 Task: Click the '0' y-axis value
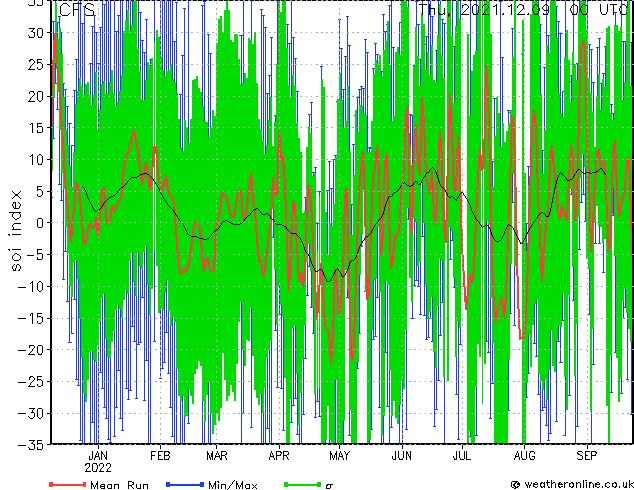coord(40,223)
